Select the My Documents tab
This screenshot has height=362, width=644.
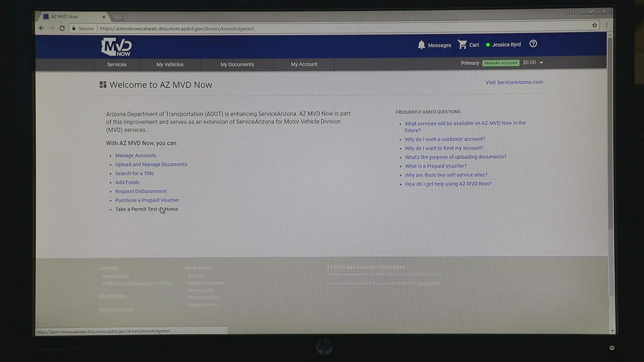pos(237,64)
